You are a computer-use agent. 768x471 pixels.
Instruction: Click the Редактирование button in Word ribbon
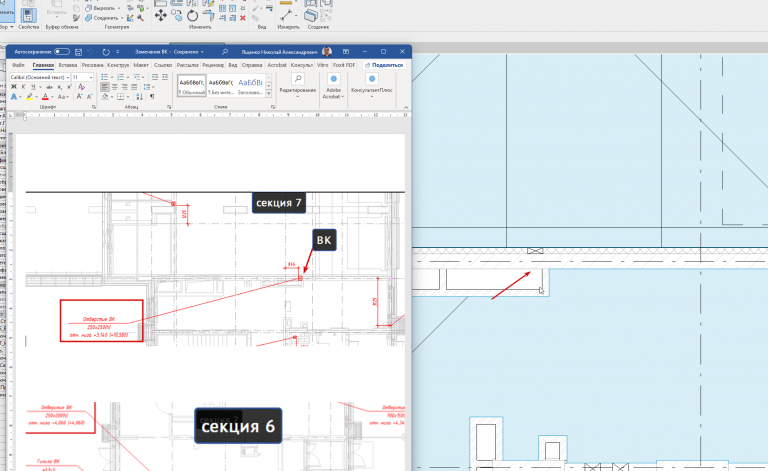[x=297, y=85]
